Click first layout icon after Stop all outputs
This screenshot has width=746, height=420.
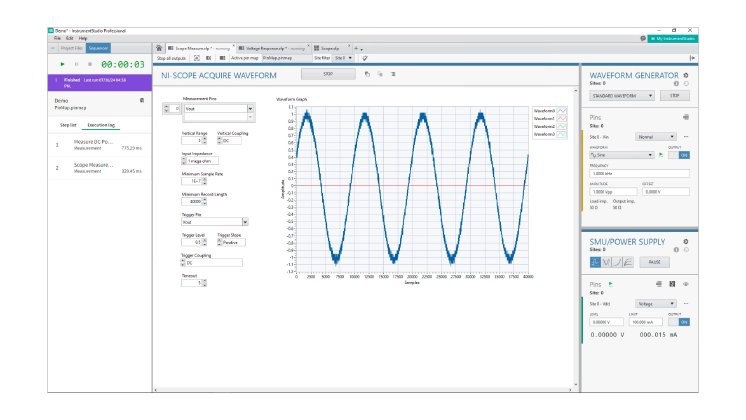click(x=196, y=58)
